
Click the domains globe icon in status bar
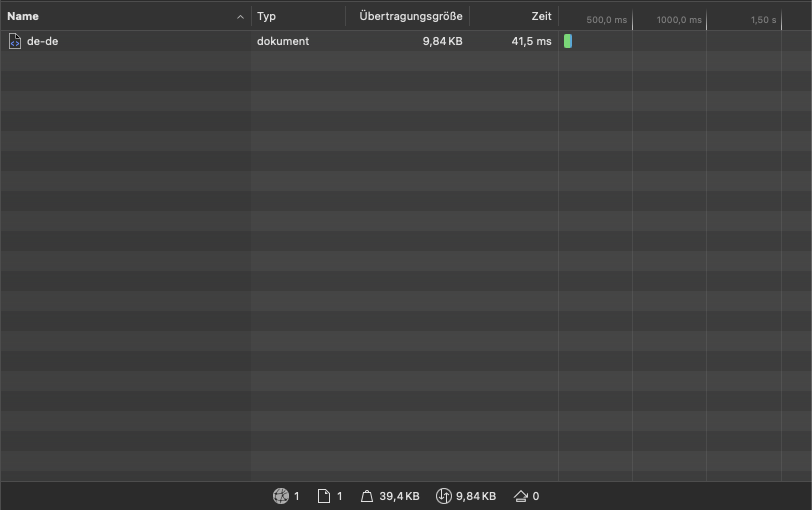(x=281, y=496)
